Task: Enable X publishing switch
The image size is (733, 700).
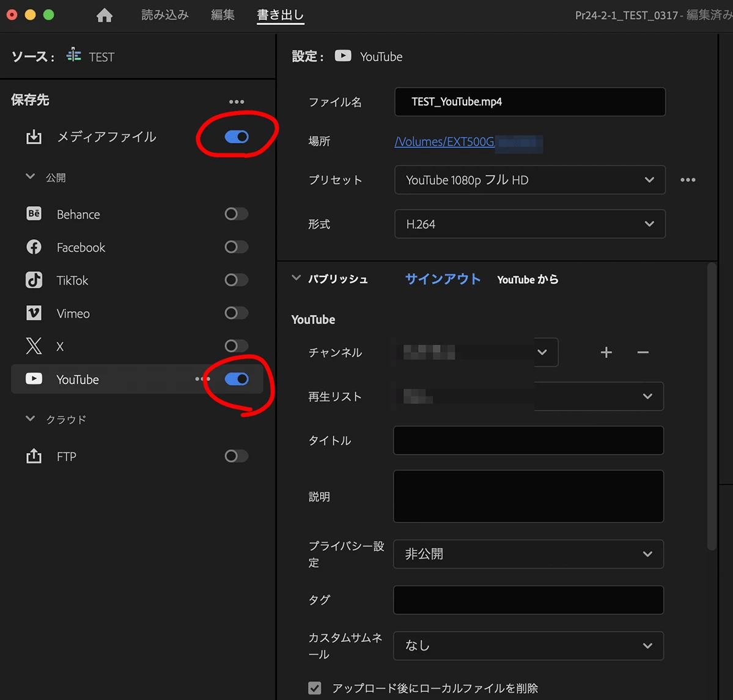Action: tap(237, 345)
